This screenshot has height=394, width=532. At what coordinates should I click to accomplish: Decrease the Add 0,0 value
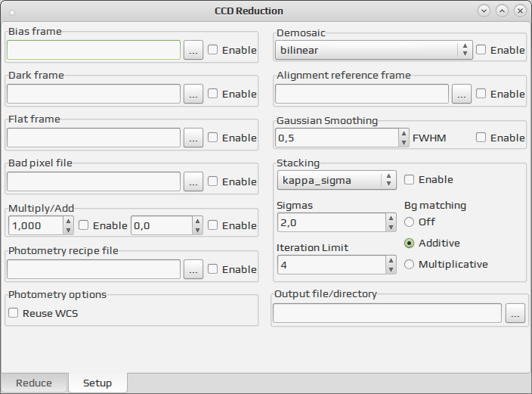coord(197,230)
